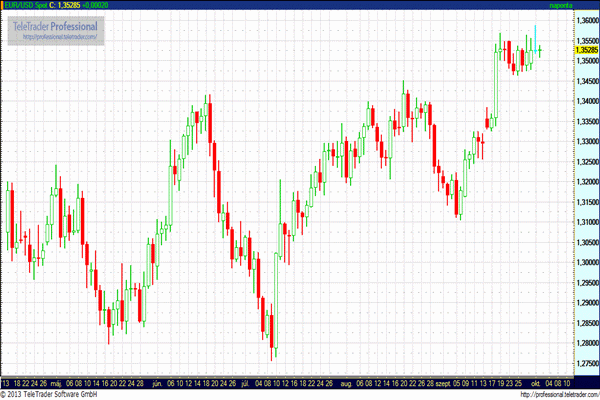Image resolution: width=600 pixels, height=400 pixels.
Task: Click the 2013 TeleTrader Software GmbH copyright text
Action: point(50,394)
